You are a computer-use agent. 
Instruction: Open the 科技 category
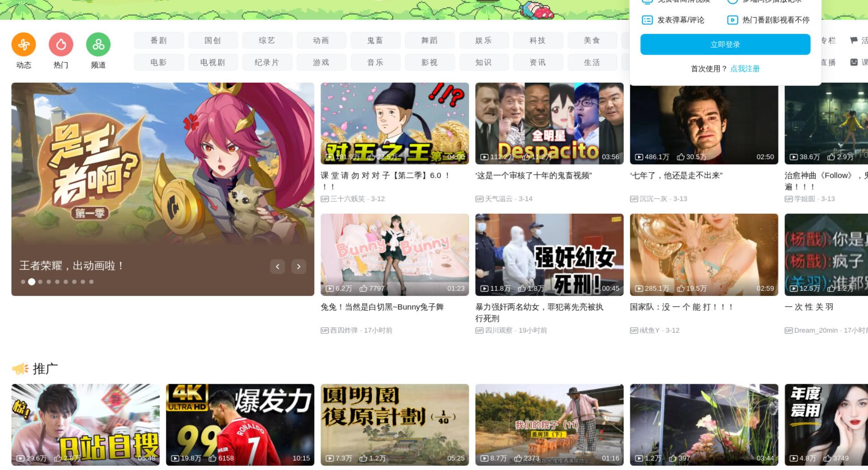pyautogui.click(x=538, y=40)
